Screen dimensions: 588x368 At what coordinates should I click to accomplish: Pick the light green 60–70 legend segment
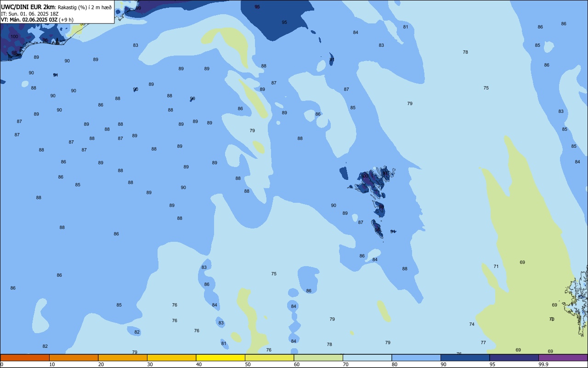(318, 357)
